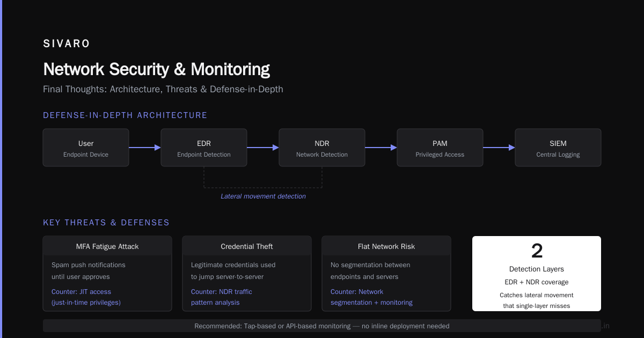Open the MFA Fatigue Attack card header
Screen dimensions: 644x338
click(x=107, y=246)
